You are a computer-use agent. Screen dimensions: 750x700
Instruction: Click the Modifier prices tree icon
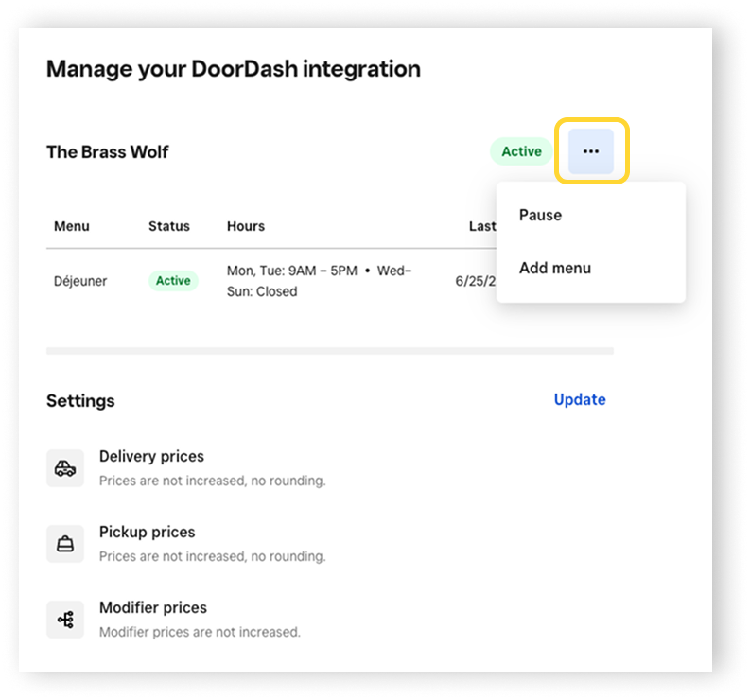(65, 620)
